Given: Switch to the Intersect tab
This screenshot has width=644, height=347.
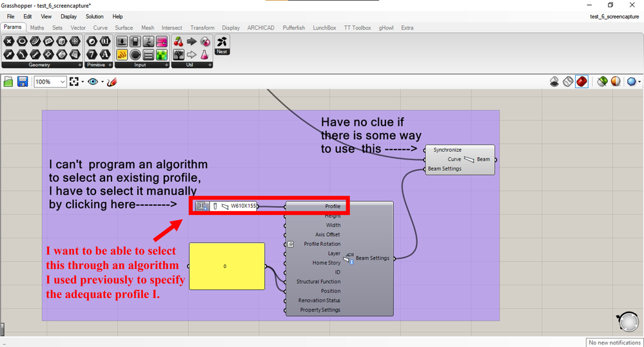Looking at the screenshot, I should pos(171,28).
